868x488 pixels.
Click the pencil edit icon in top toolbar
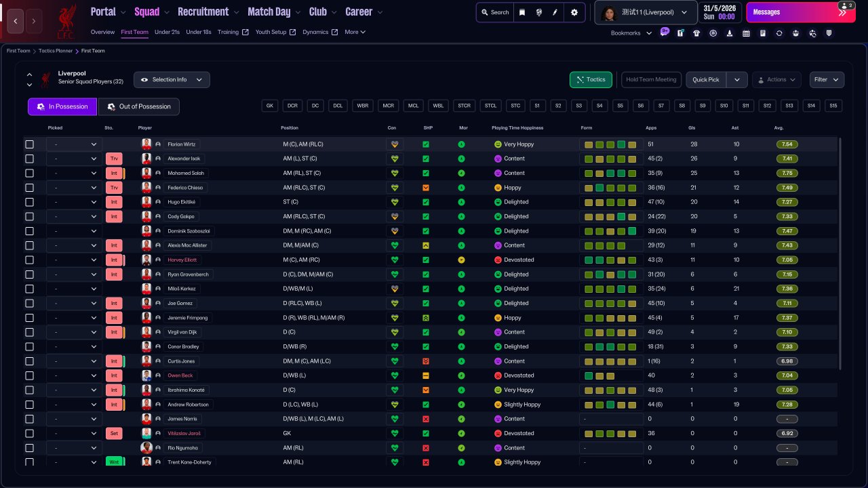(x=555, y=12)
